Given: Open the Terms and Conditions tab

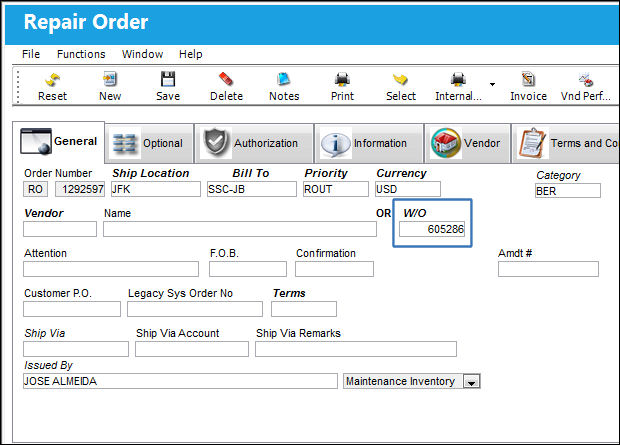Looking at the screenshot, I should [x=566, y=143].
